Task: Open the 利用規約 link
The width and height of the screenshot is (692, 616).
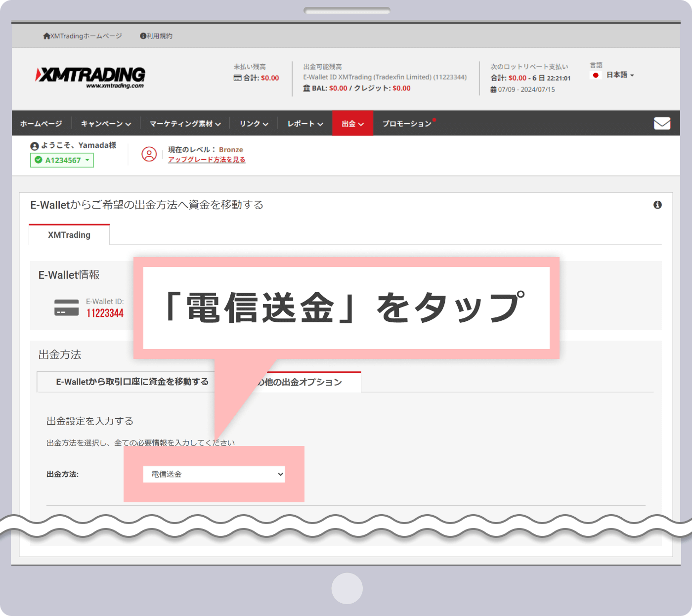Action: tap(156, 36)
